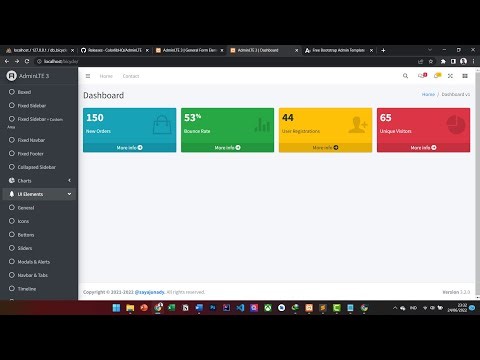Open the General item under UI Elements

tap(40, 208)
